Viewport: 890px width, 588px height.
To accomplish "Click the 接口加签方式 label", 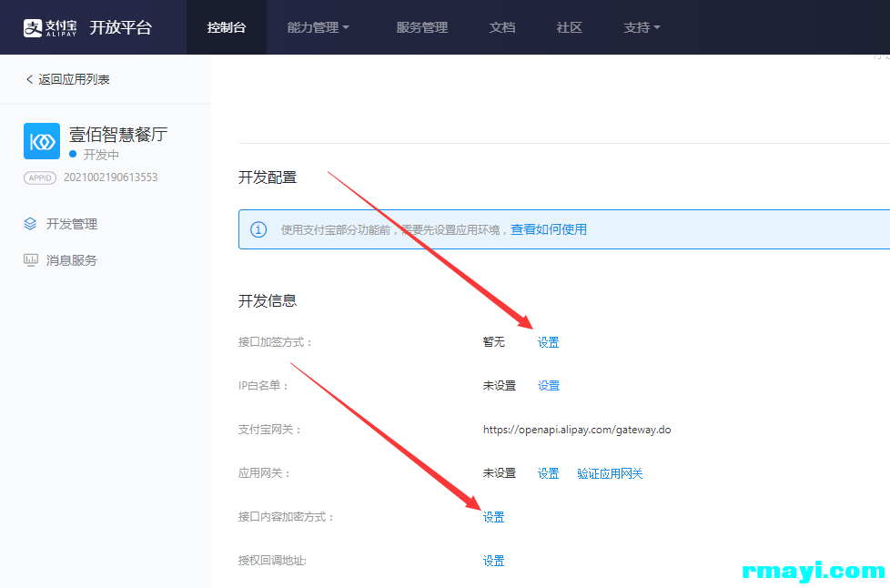I will pyautogui.click(x=275, y=342).
